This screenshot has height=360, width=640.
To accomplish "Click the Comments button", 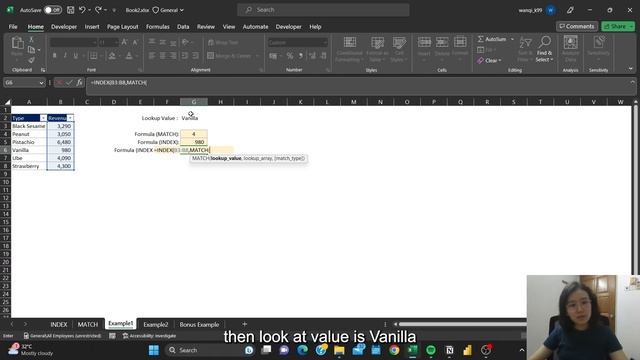I will click(577, 26).
